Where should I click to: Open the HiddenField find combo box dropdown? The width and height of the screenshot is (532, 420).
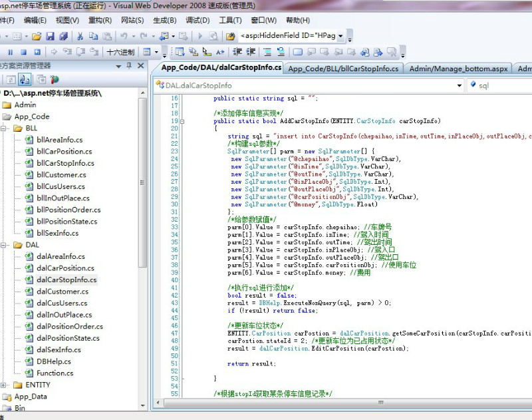click(340, 36)
